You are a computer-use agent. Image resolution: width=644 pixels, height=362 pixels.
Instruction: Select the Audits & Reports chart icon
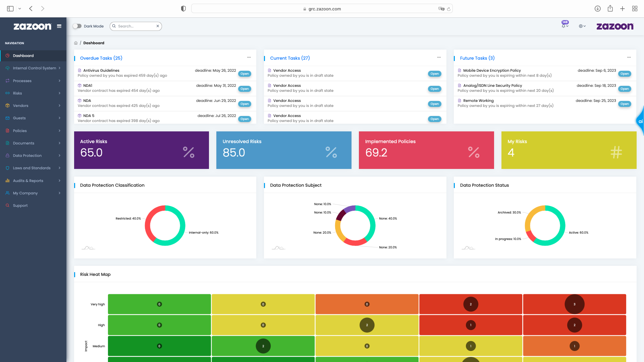point(7,181)
